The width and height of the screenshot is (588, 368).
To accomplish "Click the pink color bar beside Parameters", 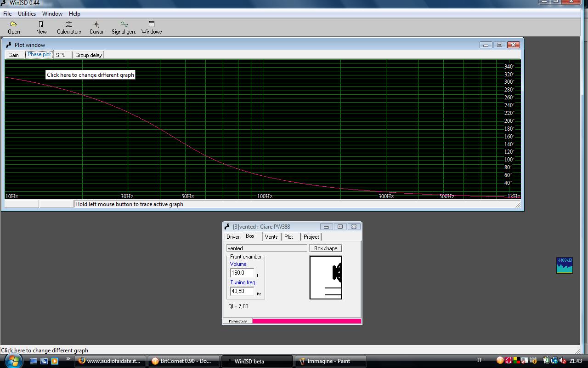I will (x=306, y=321).
